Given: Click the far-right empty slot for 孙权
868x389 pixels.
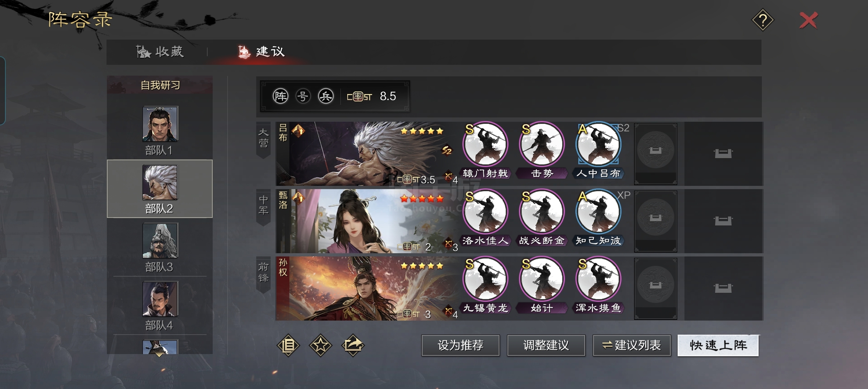Looking at the screenshot, I should [x=723, y=289].
